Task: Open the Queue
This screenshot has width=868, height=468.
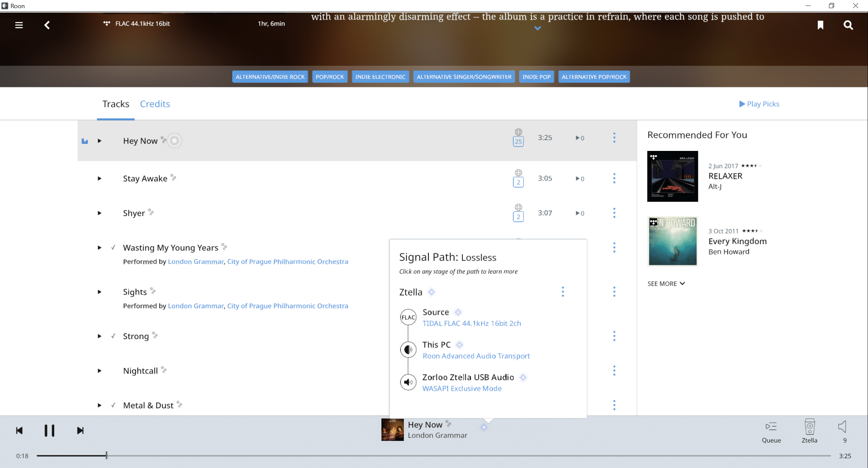Action: (771, 432)
